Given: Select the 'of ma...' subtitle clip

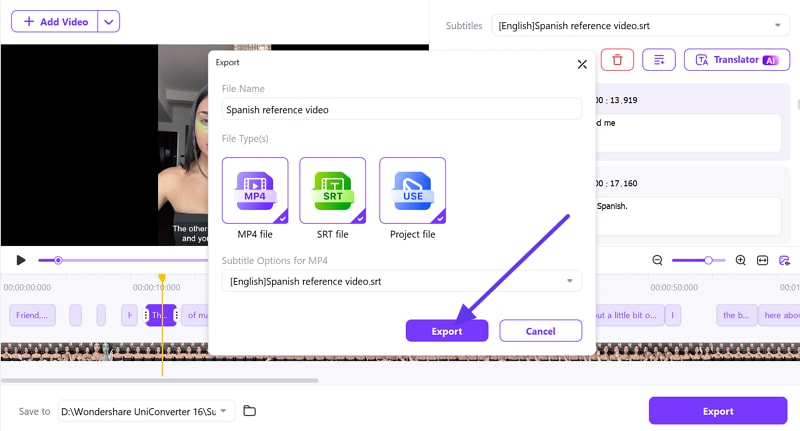Looking at the screenshot, I should pos(196,315).
